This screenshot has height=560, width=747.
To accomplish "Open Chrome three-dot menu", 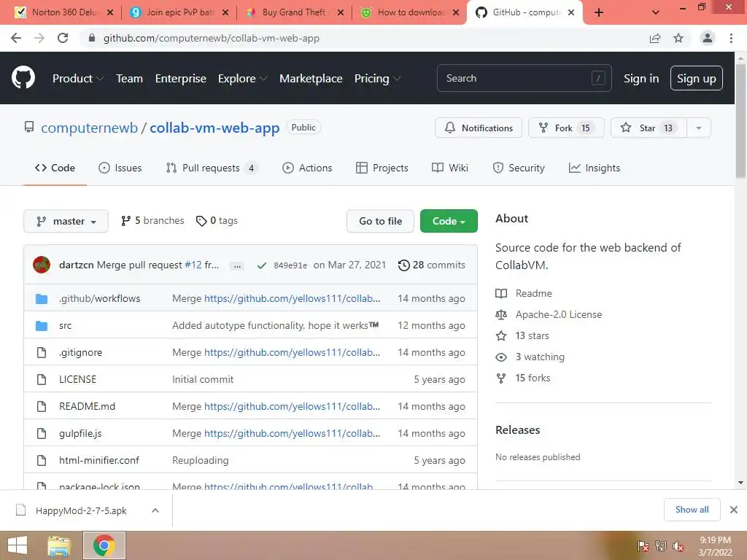I will pos(731,38).
